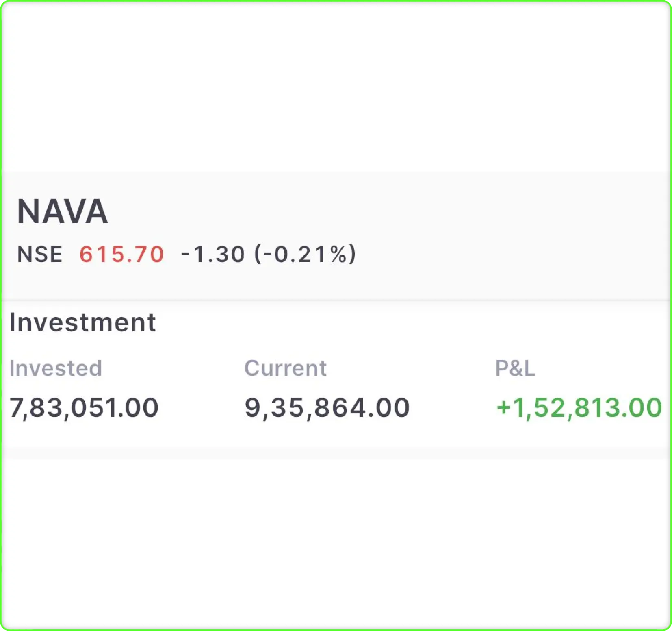Click the green border along the top edge
The width and height of the screenshot is (672, 631).
click(x=336, y=1)
